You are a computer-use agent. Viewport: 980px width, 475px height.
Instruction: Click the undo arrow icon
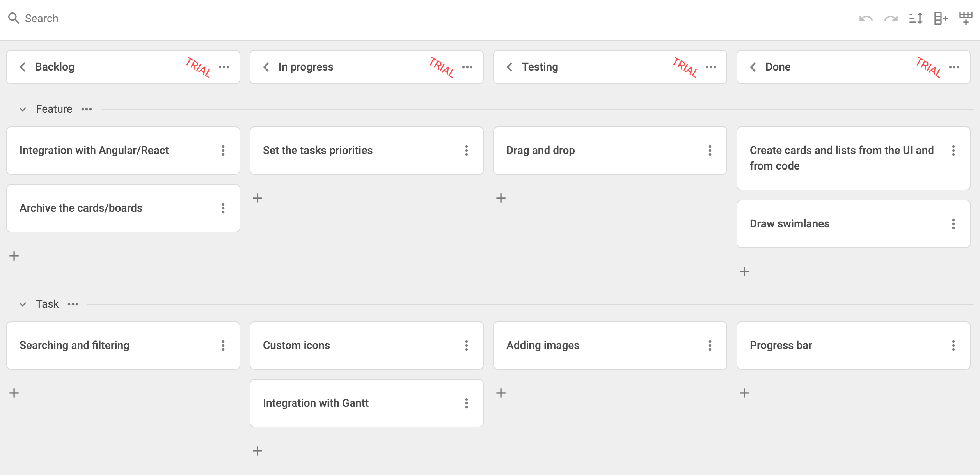866,18
